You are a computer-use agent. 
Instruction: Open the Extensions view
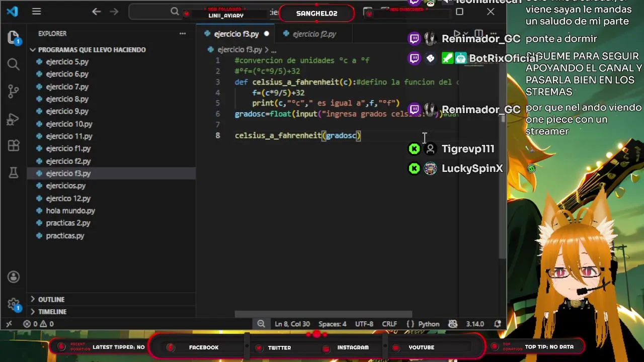click(14, 146)
